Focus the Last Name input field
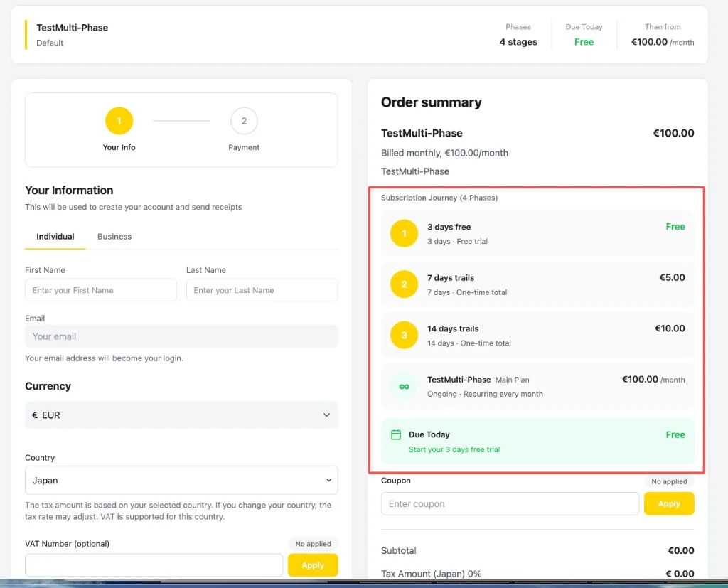 tap(262, 290)
